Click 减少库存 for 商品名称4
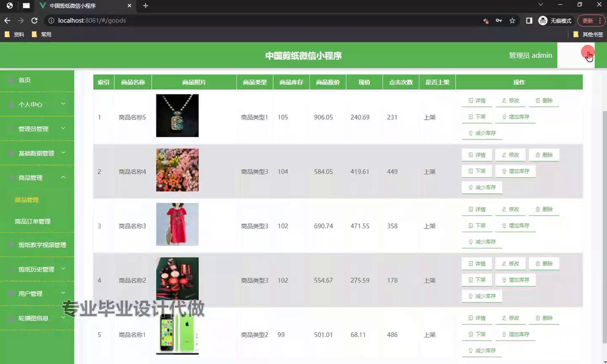The height and width of the screenshot is (364, 607). tap(482, 187)
